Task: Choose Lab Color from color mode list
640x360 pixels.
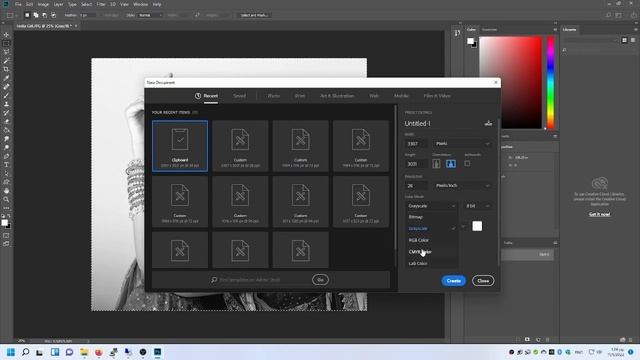Action: tap(431, 264)
